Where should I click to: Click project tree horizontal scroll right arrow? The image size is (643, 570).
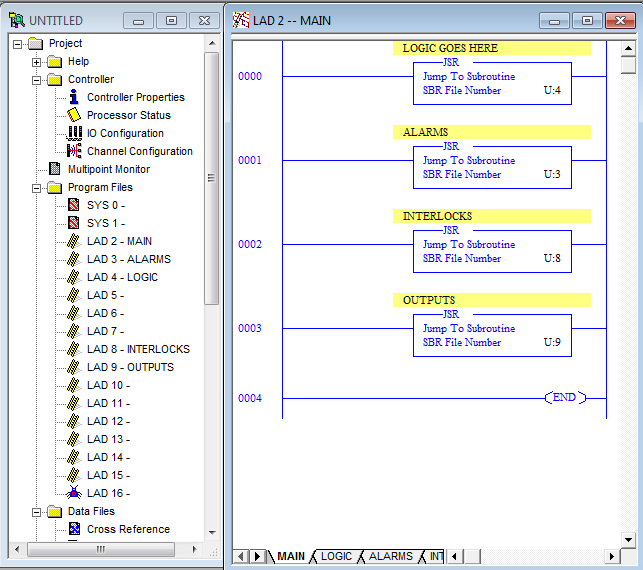coord(194,549)
